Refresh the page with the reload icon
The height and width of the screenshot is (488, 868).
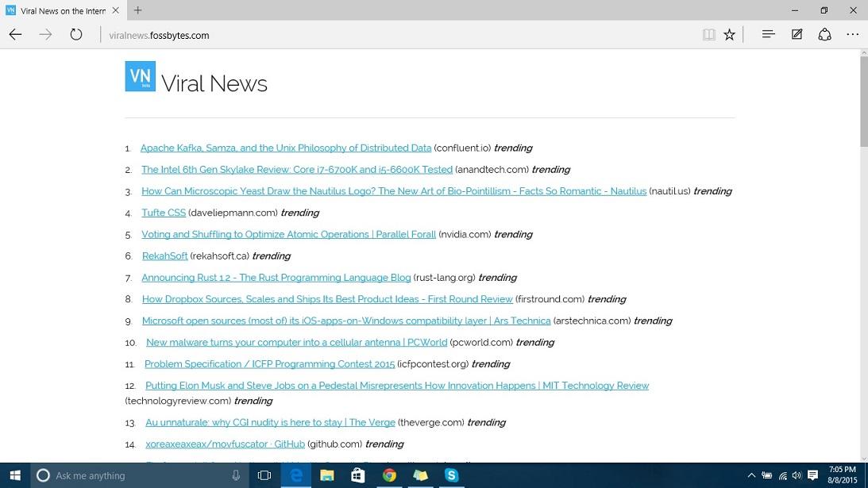click(x=76, y=35)
